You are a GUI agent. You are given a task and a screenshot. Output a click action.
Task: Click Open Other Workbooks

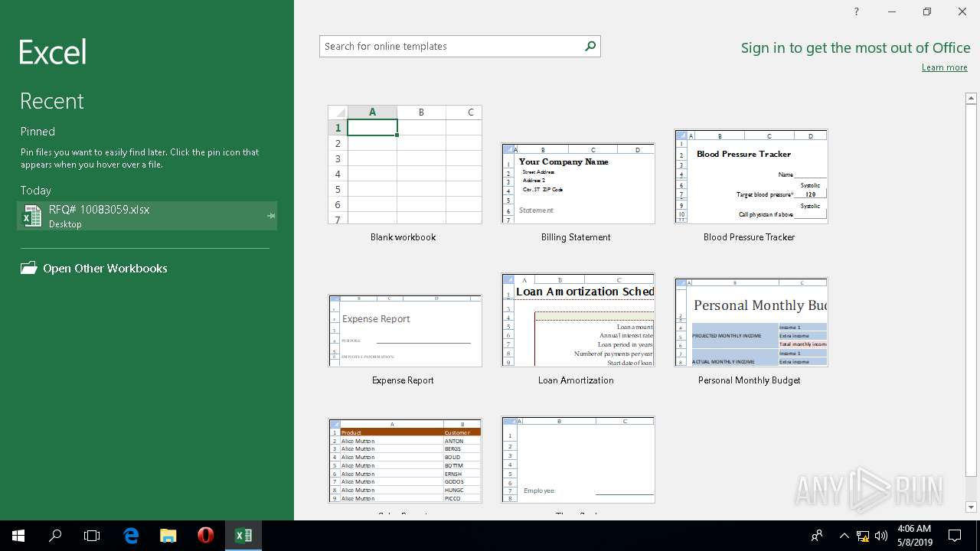point(105,269)
